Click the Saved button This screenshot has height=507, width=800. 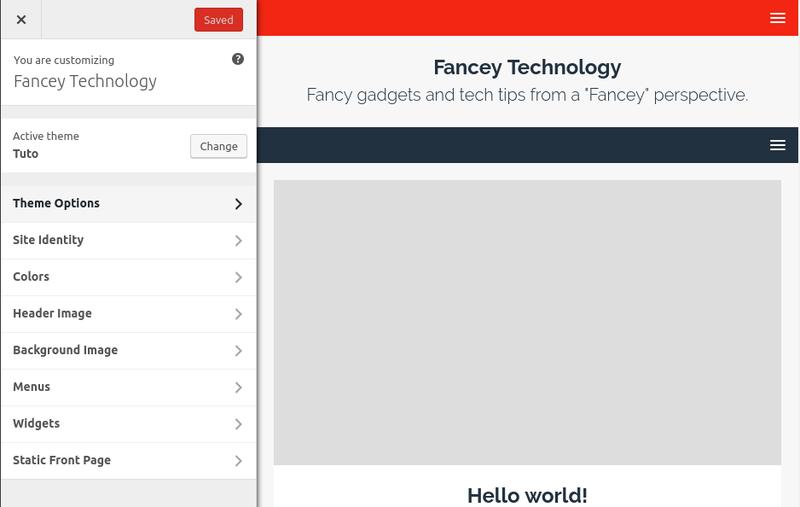(x=218, y=20)
